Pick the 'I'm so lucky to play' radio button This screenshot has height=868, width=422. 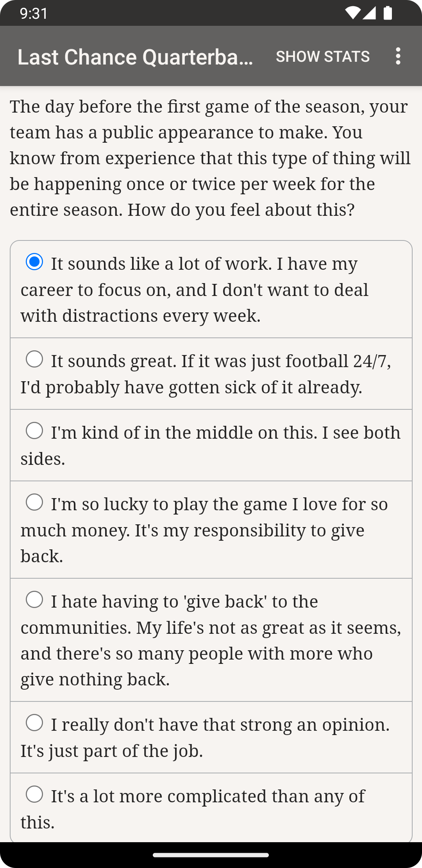[34, 502]
